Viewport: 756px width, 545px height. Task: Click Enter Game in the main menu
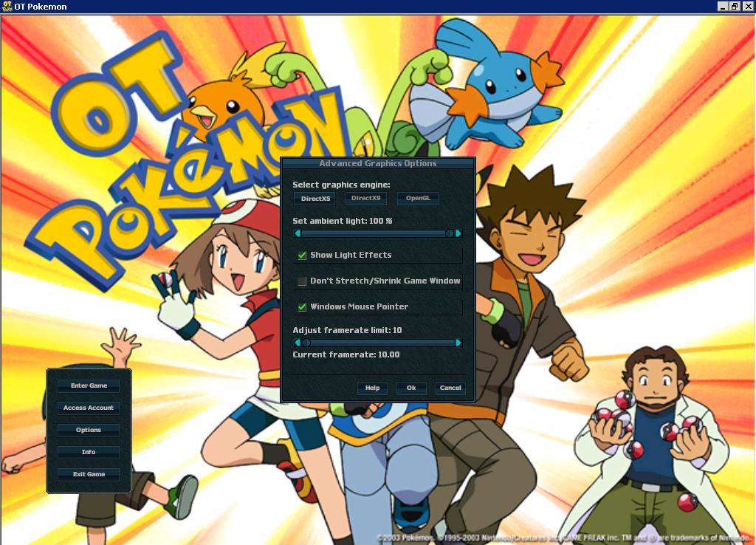pyautogui.click(x=89, y=385)
